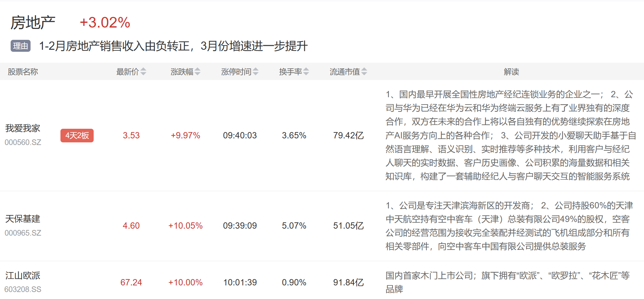The image size is (644, 299).
Task: Click the 4天2板 red badge
Action: (77, 135)
